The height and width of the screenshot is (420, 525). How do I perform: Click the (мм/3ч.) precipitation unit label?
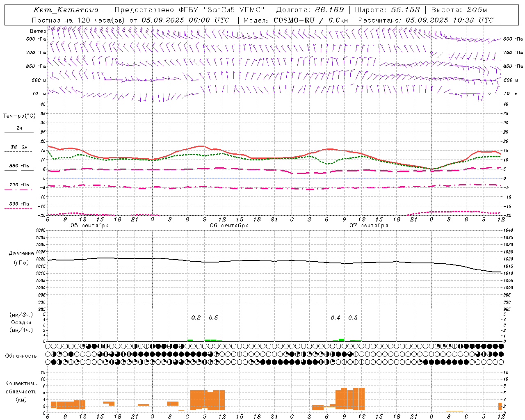[21, 315]
